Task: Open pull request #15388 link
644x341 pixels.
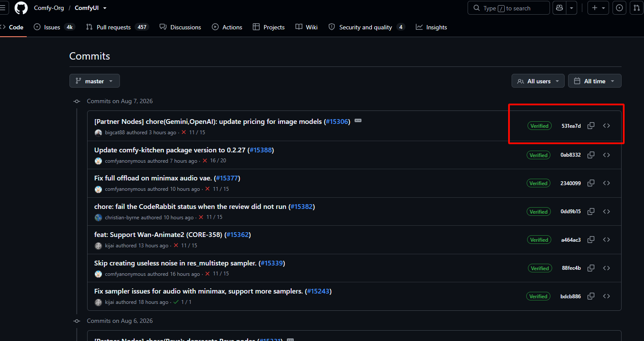Action: pos(261,150)
